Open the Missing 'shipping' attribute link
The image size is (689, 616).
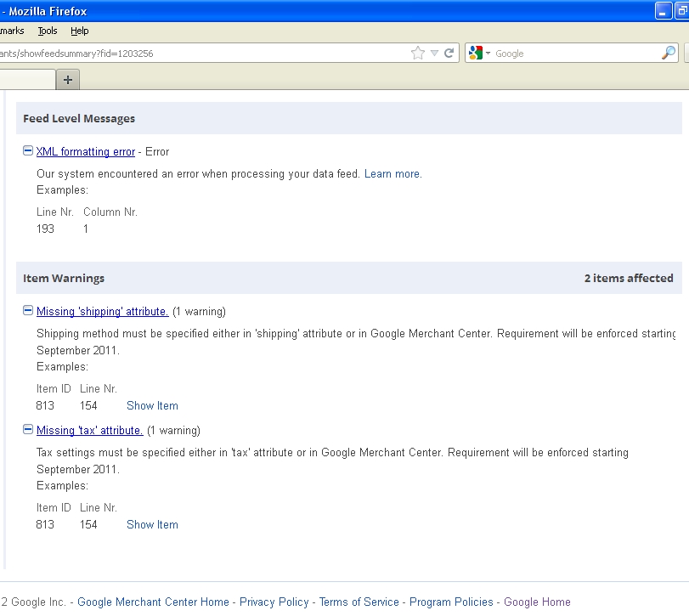[x=103, y=312]
